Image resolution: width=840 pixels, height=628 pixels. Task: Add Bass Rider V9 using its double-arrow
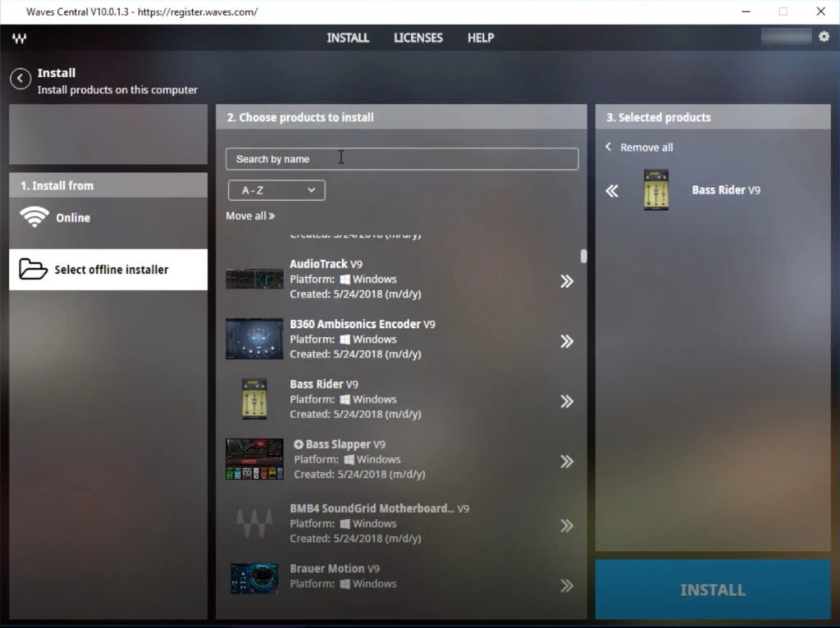(567, 401)
